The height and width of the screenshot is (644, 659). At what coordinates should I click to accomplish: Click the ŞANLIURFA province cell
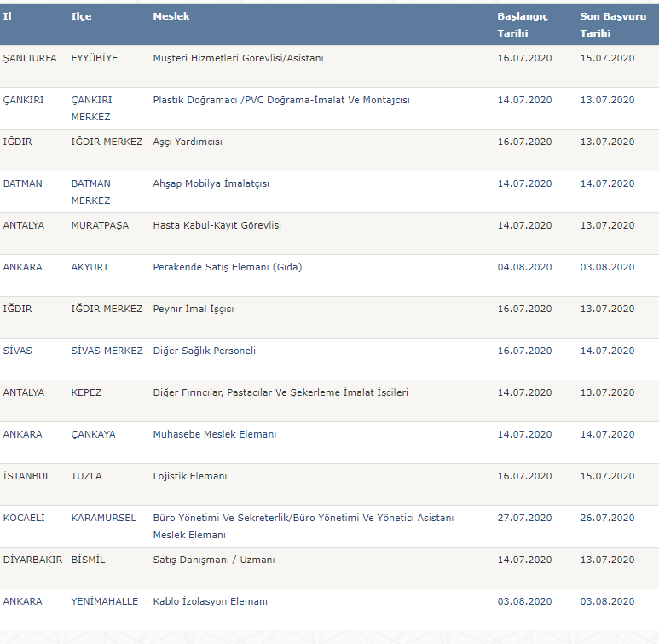(x=30, y=58)
